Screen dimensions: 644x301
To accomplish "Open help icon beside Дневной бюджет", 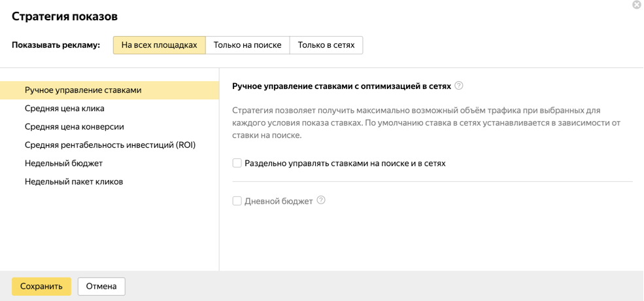I will pyautogui.click(x=321, y=200).
